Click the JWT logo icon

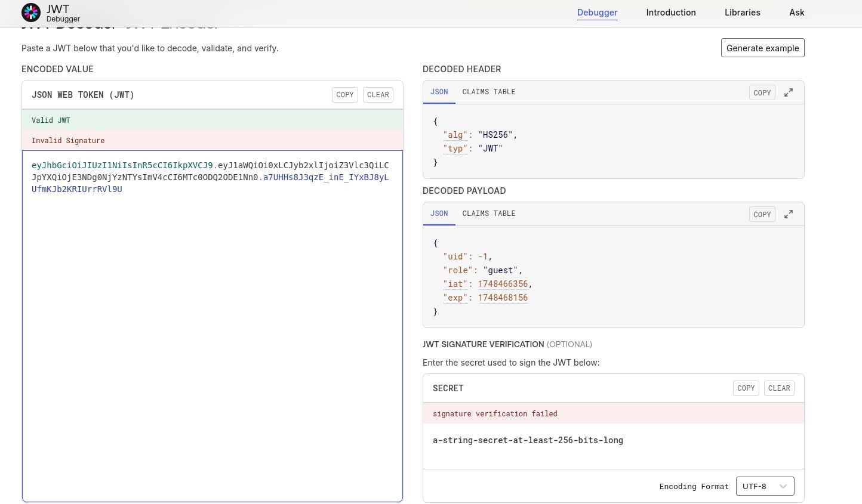[x=30, y=13]
